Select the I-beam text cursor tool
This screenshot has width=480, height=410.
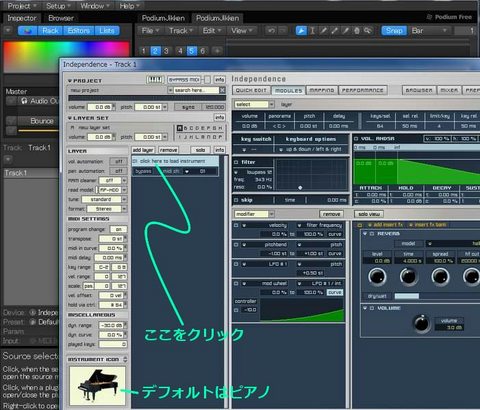(312, 31)
